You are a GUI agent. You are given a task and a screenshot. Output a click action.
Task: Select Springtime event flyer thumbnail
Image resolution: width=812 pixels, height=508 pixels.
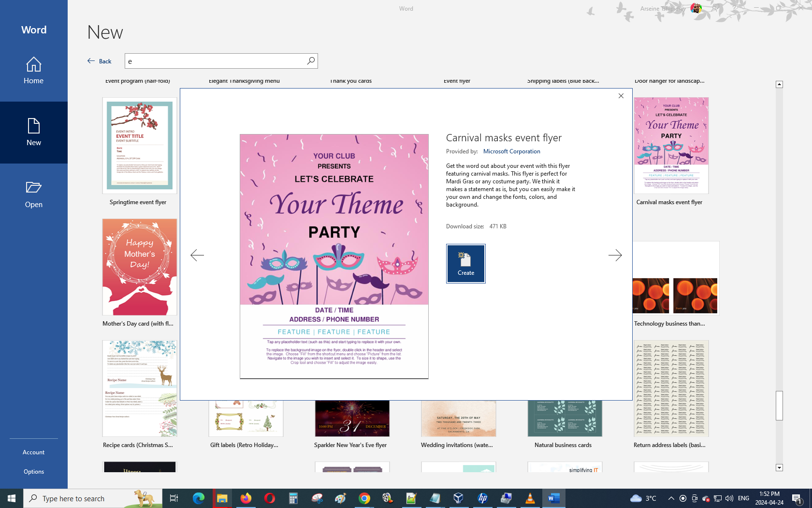[x=140, y=146]
